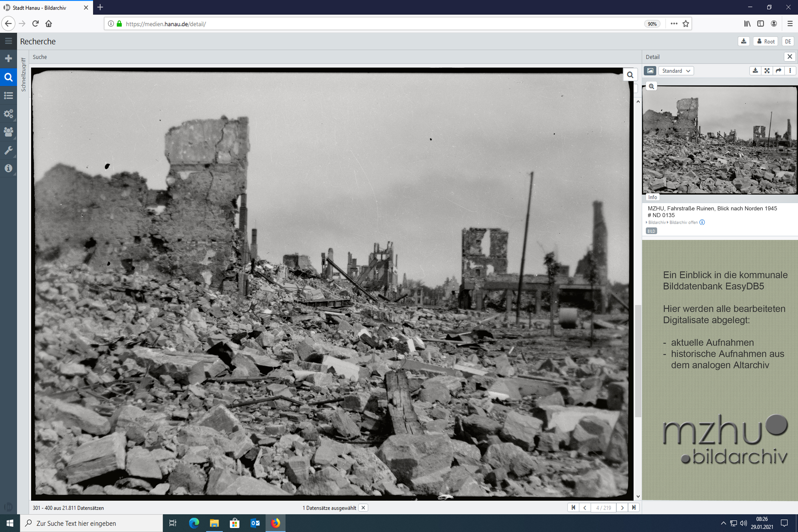Open the three-dot more options menu in Detail
Screen dimensions: 798x532
pos(790,70)
